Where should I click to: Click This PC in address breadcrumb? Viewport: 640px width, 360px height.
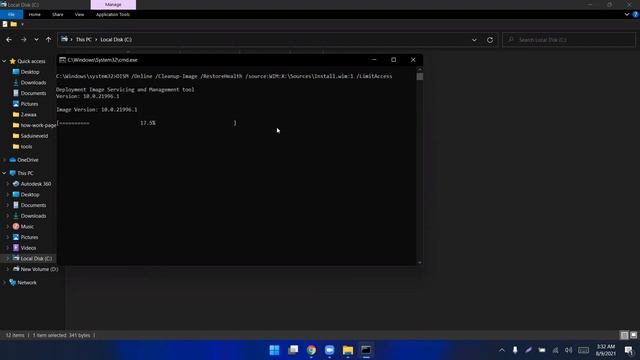click(84, 40)
